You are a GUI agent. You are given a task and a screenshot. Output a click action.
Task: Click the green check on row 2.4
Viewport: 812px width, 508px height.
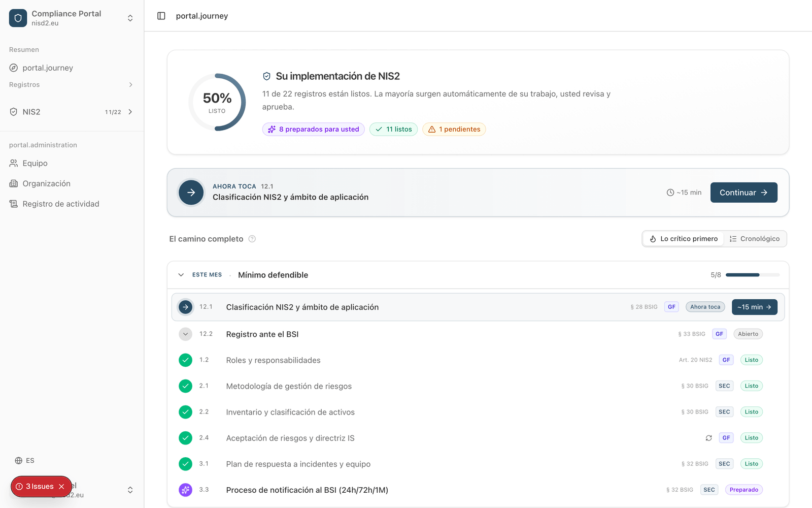[186, 438]
